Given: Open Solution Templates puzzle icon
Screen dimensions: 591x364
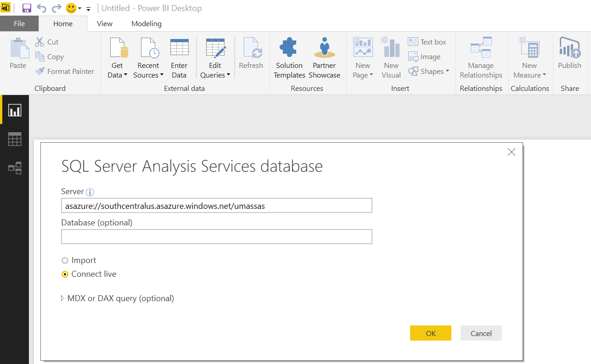Looking at the screenshot, I should 289,48.
